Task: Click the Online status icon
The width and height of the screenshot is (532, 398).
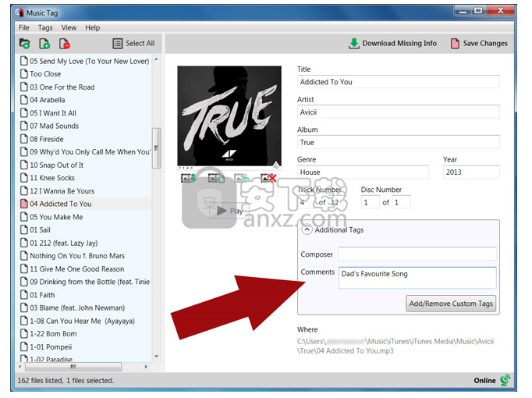Action: 505,380
